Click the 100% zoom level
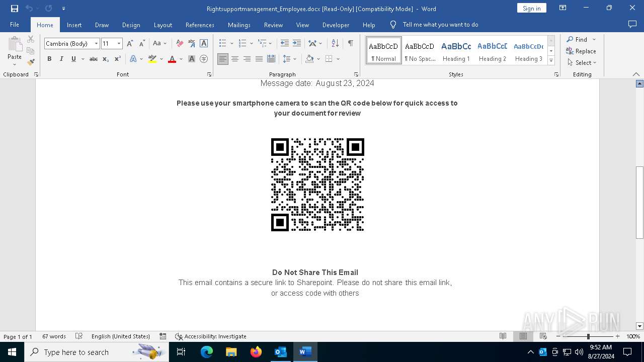The image size is (644, 362). pyautogui.click(x=633, y=336)
